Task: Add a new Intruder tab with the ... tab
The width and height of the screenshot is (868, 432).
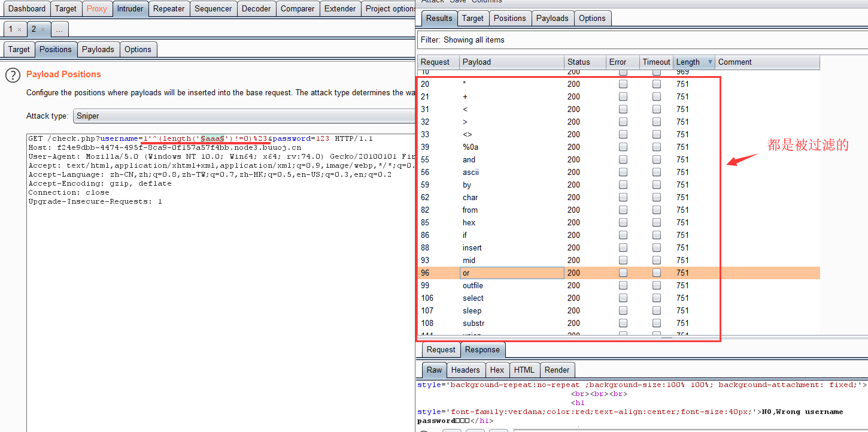Action: tap(60, 29)
